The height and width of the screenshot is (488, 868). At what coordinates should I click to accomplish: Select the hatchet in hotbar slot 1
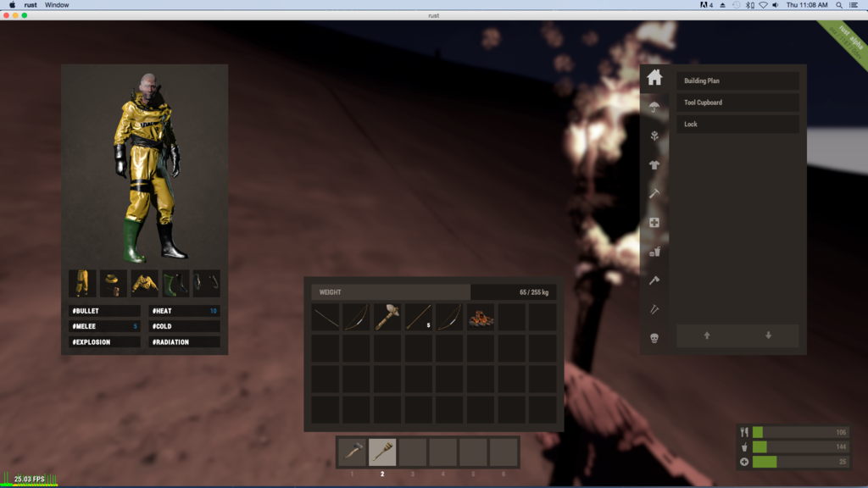point(352,452)
